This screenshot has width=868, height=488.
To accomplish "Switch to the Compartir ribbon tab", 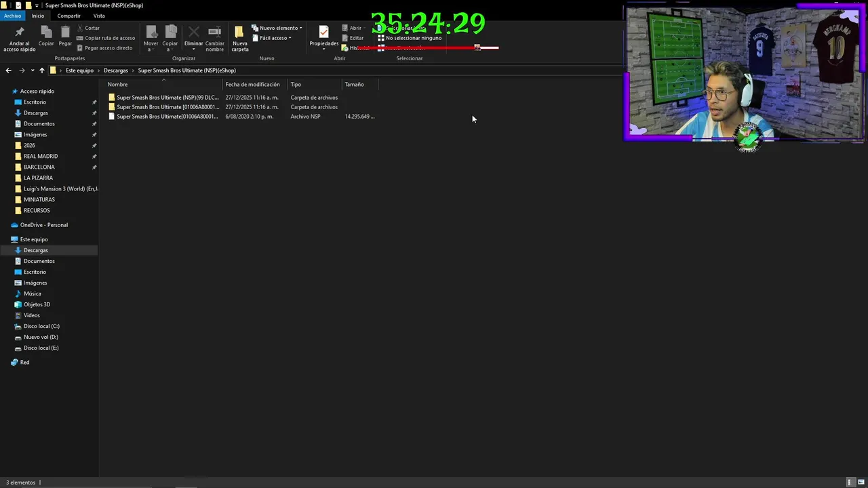I will click(x=68, y=16).
